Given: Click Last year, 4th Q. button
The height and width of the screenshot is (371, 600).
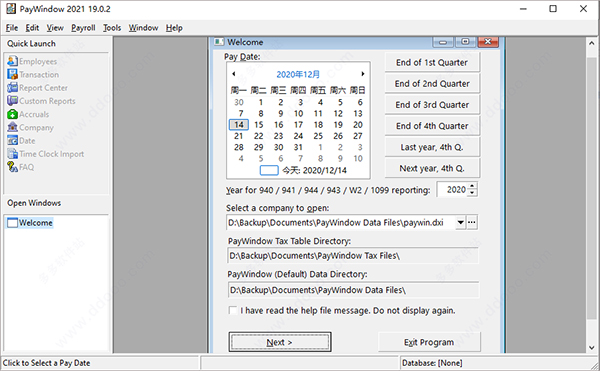Looking at the screenshot, I should tap(432, 147).
